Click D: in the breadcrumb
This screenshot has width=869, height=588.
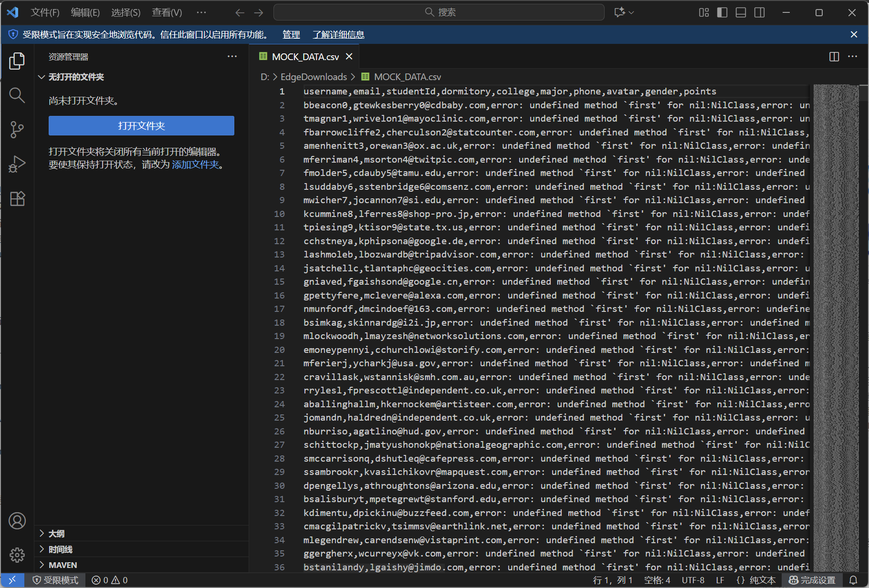tap(265, 77)
